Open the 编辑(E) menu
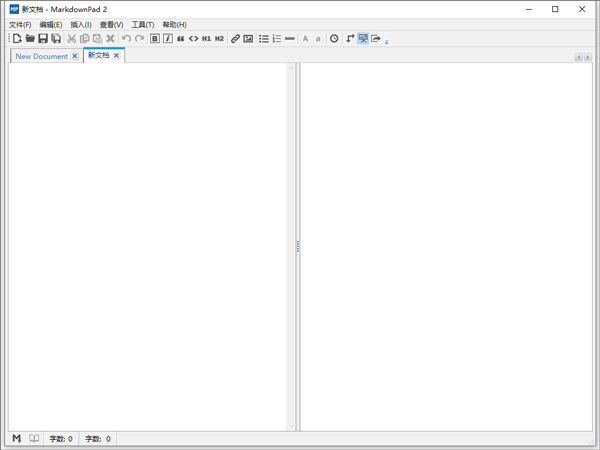The width and height of the screenshot is (600, 450). 51,25
